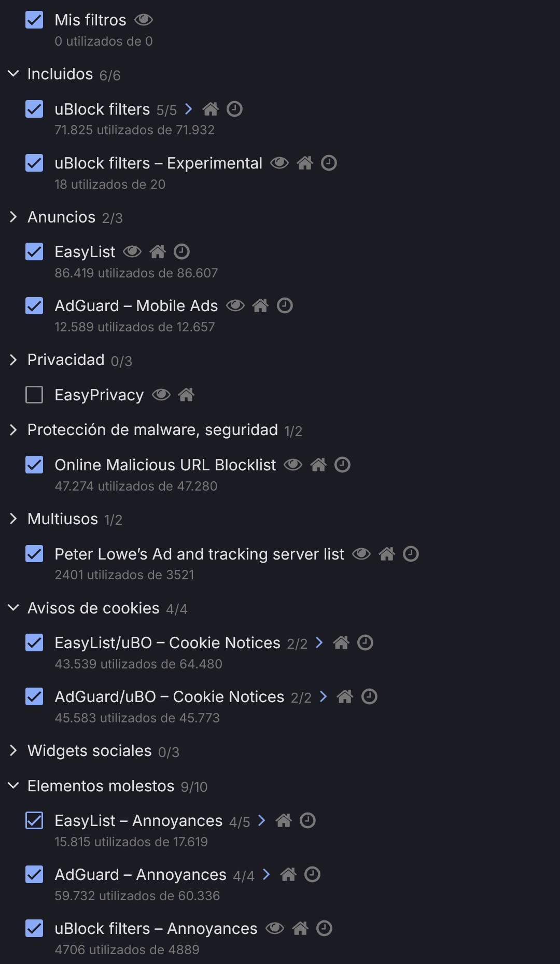Click clock icon beside AdGuard/uBO – Cookie Notices
This screenshot has width=560, height=964.
click(369, 696)
